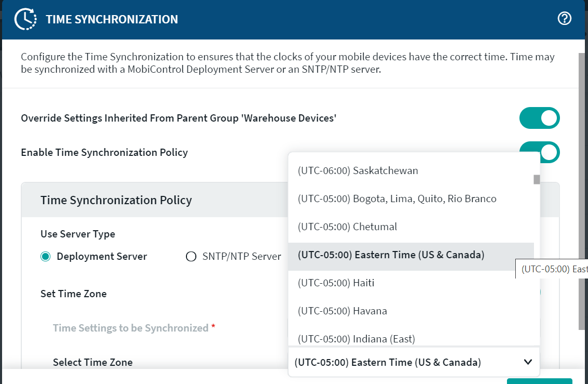
Task: Select the Deployment Server radio button
Action: click(46, 257)
